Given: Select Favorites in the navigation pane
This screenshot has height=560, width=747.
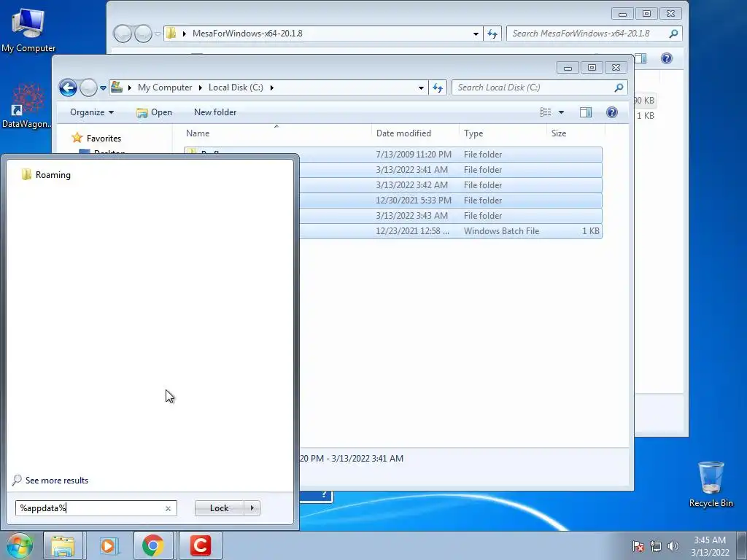Looking at the screenshot, I should tap(97, 139).
